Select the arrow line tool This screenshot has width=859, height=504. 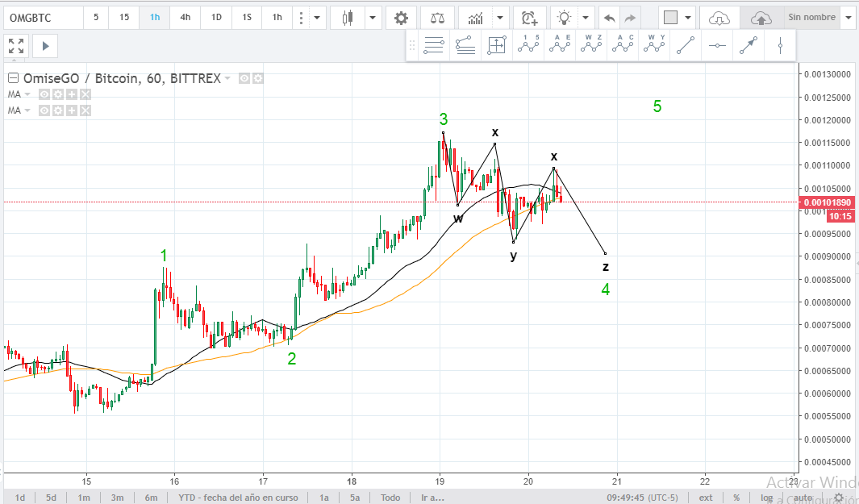click(748, 45)
